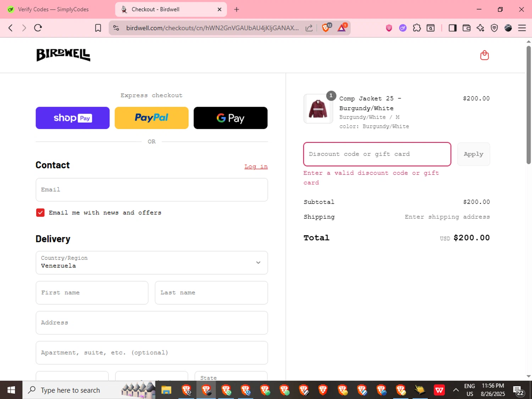The width and height of the screenshot is (532, 399).
Task: Go back to the previous page
Action: 11,28
